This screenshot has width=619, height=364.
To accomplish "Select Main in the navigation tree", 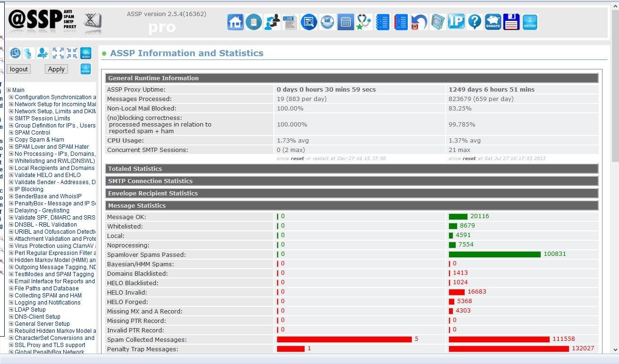I will tap(18, 90).
